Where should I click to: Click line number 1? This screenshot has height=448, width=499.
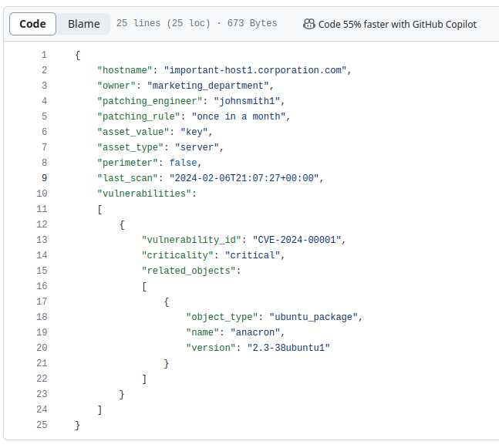tap(44, 55)
